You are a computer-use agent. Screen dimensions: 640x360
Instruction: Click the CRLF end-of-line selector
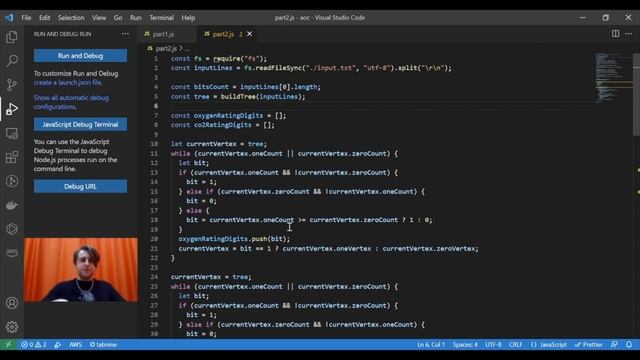click(515, 344)
